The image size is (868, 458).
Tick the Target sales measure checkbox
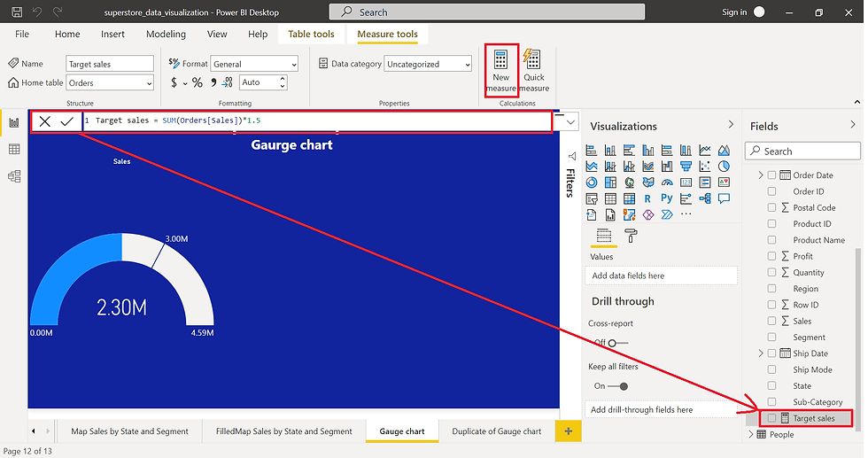coord(771,418)
